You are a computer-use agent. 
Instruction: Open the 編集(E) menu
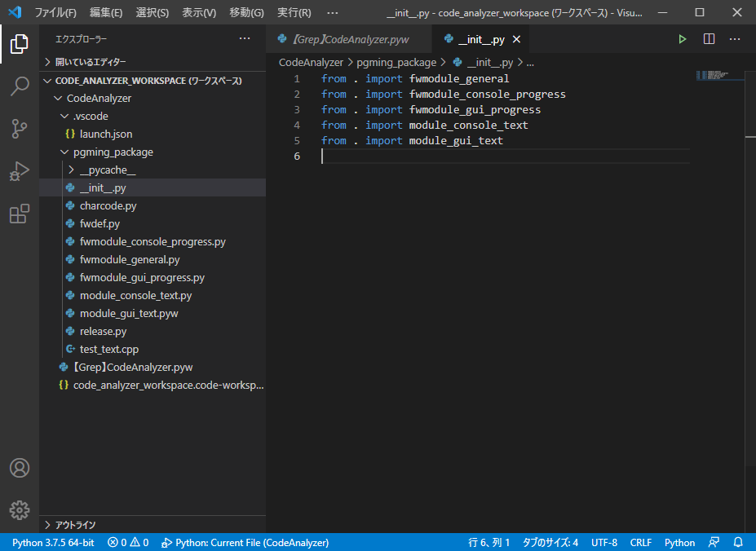click(x=106, y=12)
